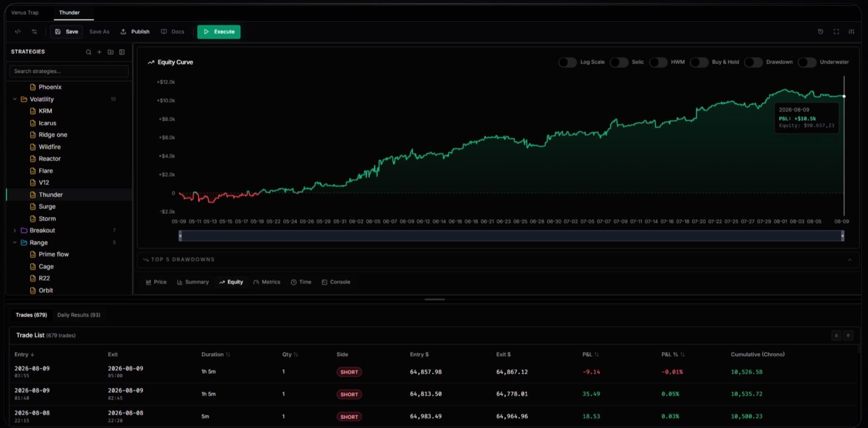Toggle fullscreen with the expand icon
This screenshot has height=428, width=868.
point(837,31)
